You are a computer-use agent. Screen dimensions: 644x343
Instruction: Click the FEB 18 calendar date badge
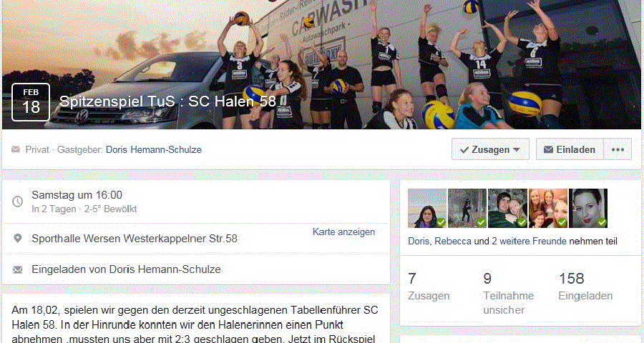click(x=30, y=102)
